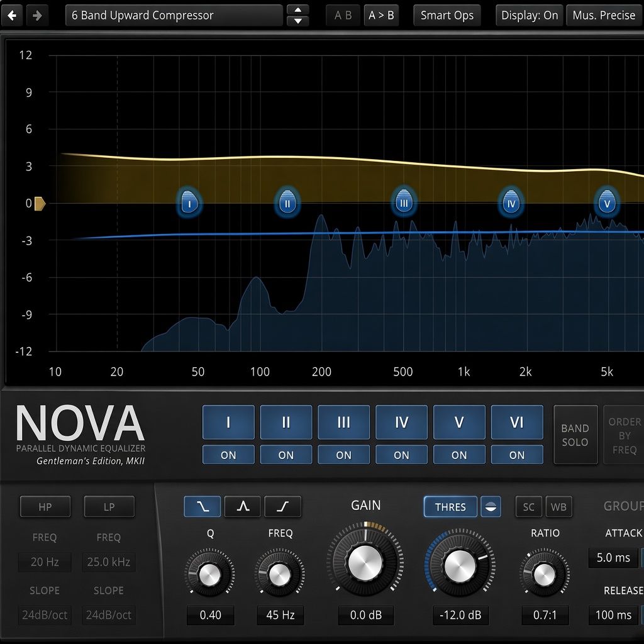Select band VI tab

[x=517, y=422]
